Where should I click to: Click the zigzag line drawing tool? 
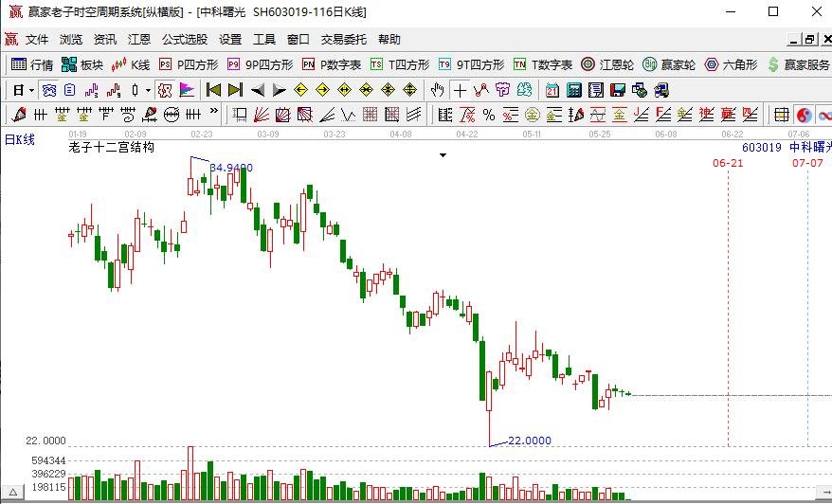tap(348, 115)
